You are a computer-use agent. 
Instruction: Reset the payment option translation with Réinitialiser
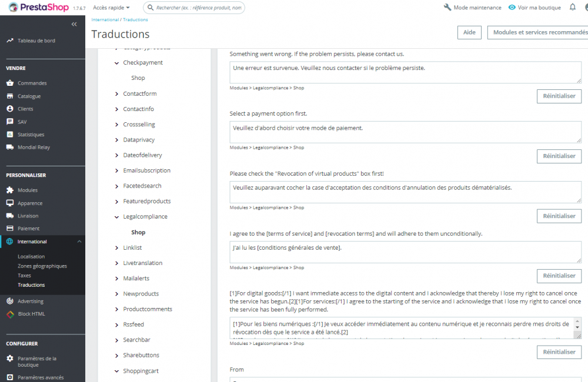click(559, 156)
